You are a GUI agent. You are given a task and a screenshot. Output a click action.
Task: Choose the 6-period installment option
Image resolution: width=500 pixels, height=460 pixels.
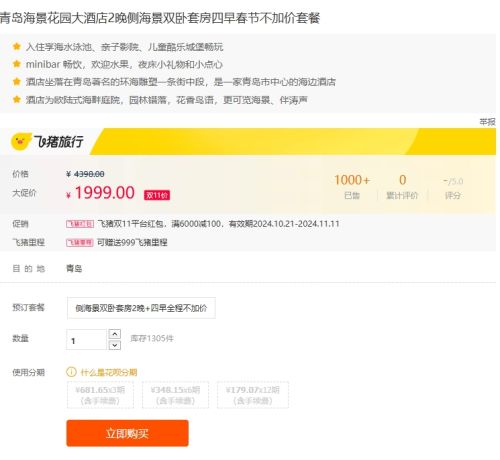point(175,395)
